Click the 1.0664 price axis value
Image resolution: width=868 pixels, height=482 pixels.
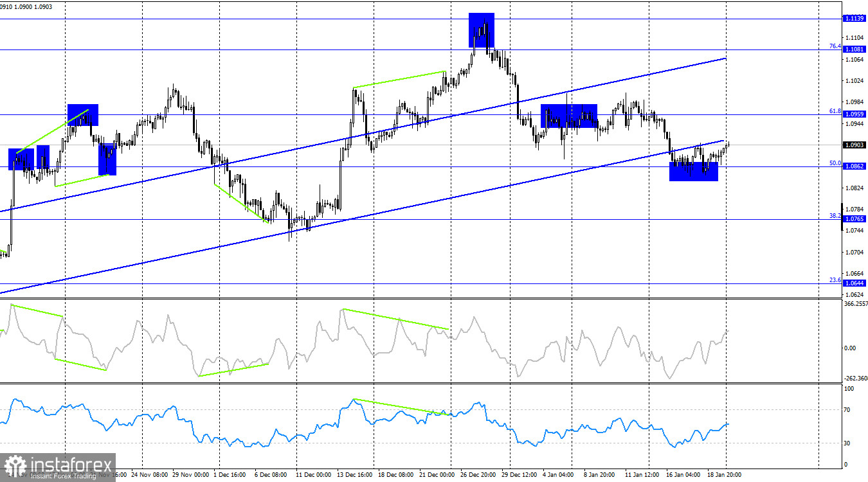pos(855,273)
